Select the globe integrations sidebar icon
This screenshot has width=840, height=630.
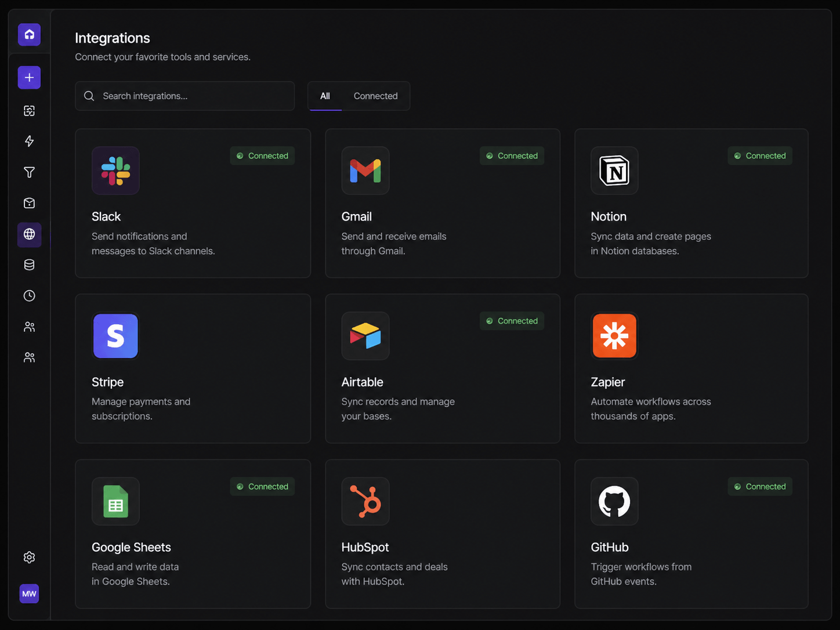(29, 234)
